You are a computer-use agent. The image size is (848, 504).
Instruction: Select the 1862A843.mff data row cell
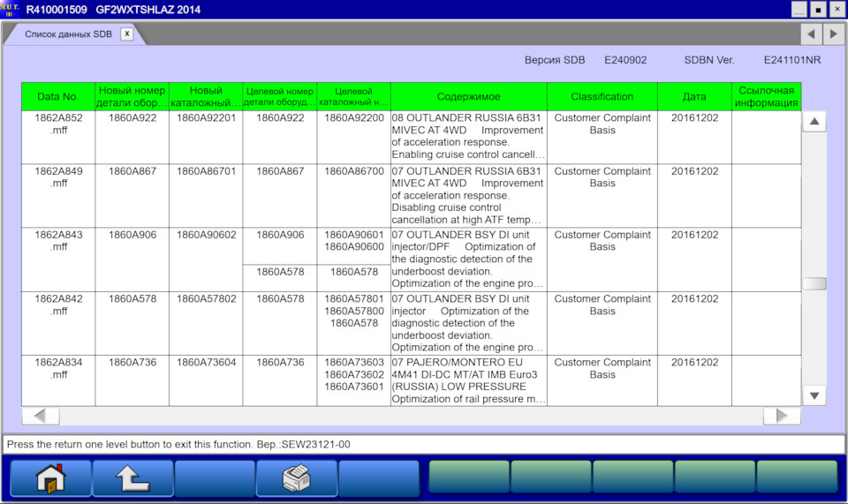coord(58,260)
